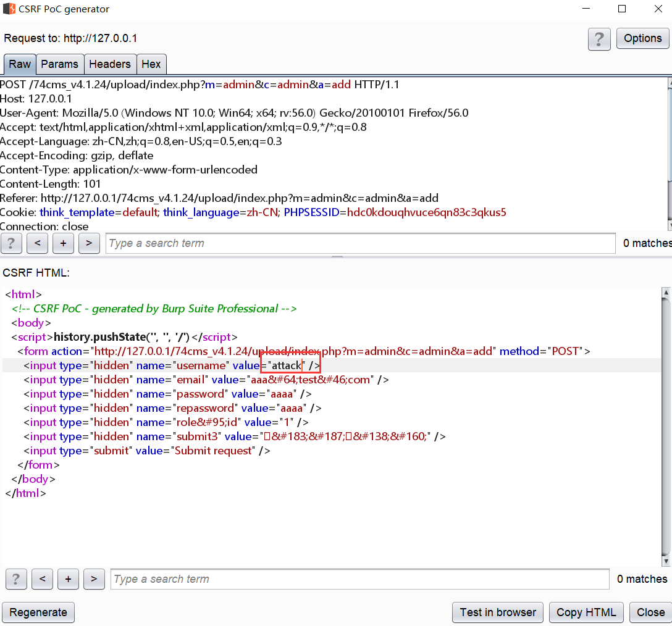
Task: Click the 'repassword' input line
Action: [x=172, y=408]
